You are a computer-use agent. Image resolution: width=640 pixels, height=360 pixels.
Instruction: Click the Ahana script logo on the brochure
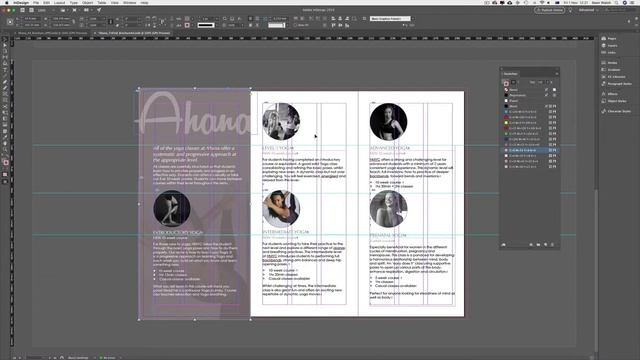(195, 114)
